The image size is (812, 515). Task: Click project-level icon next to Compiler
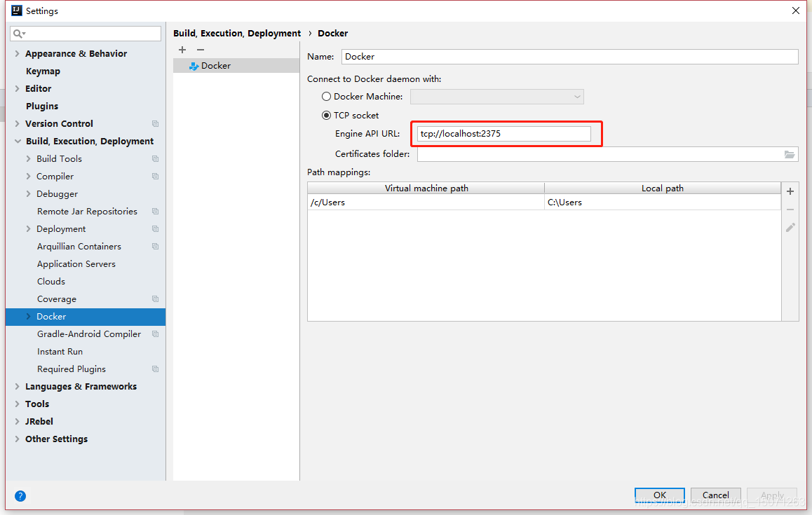(x=155, y=177)
